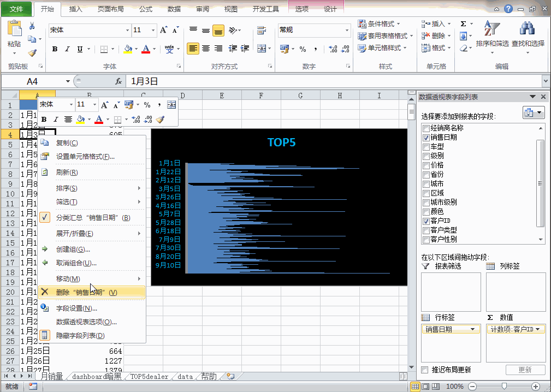The image size is (551, 392).
Task: Open Sort and Filter funnel icon
Action: pyautogui.click(x=492, y=28)
